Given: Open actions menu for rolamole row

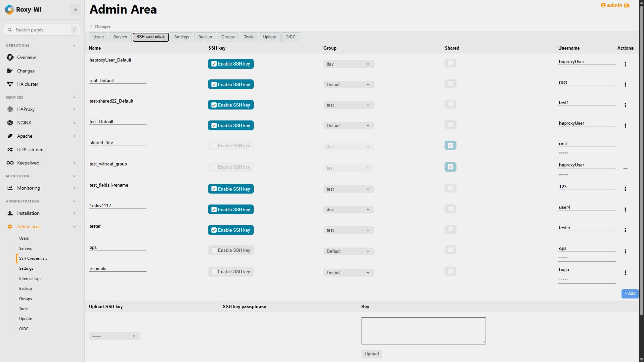Looking at the screenshot, I should coord(625,273).
